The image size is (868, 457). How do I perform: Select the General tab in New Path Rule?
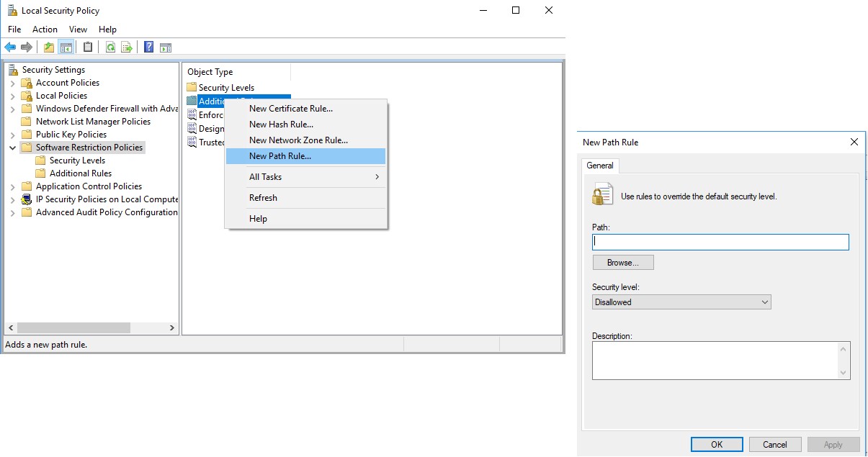point(600,166)
